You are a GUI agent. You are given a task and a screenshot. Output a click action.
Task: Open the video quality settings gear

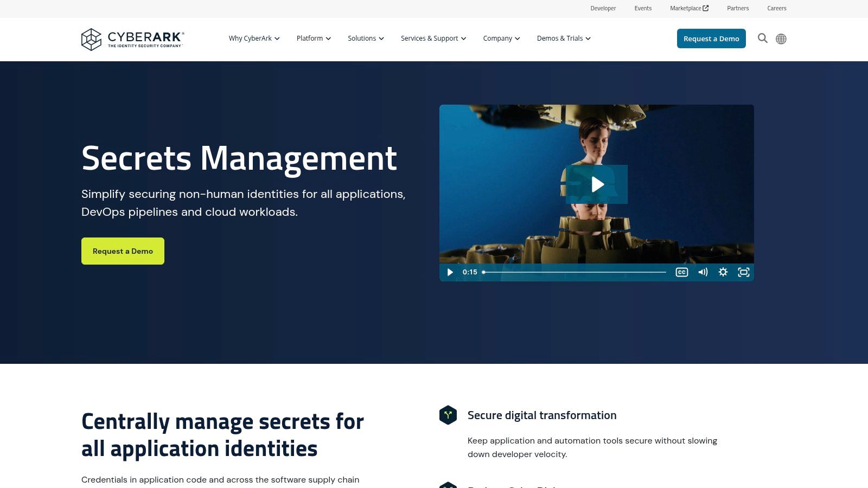(723, 272)
